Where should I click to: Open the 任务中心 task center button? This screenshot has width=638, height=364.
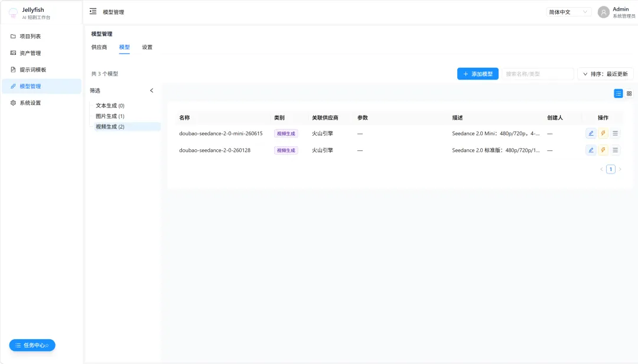tap(32, 345)
